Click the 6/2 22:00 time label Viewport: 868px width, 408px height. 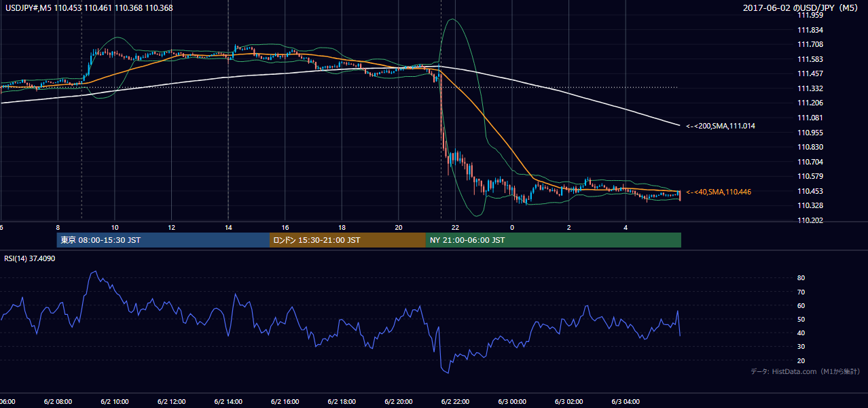point(455,402)
